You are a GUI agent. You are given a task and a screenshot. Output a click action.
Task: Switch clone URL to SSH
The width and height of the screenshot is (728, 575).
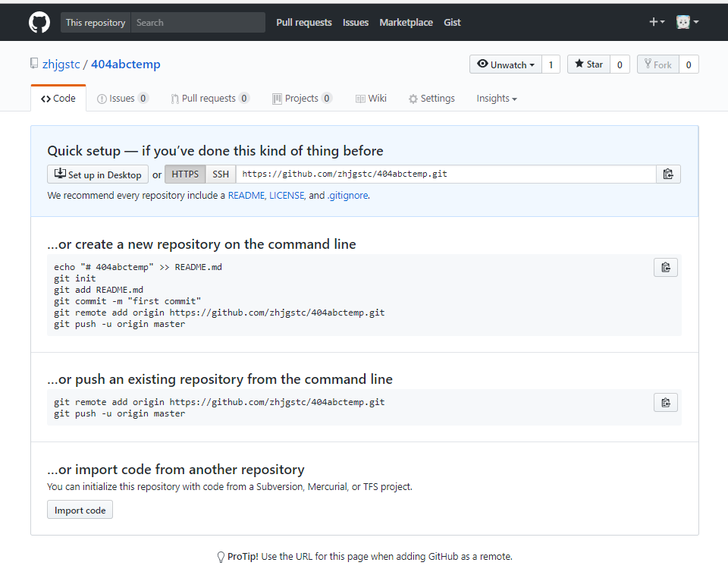pos(221,174)
